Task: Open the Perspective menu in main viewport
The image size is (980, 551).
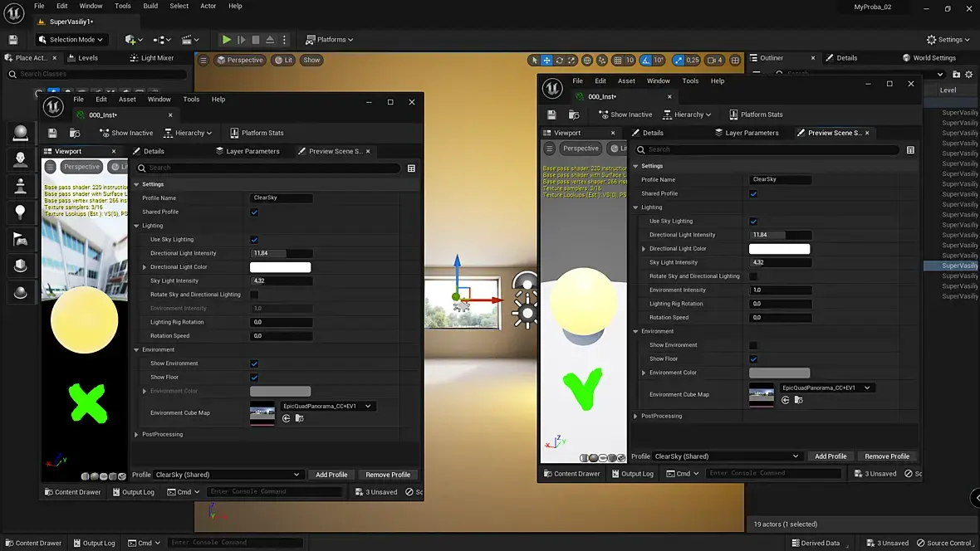Action: pyautogui.click(x=240, y=60)
